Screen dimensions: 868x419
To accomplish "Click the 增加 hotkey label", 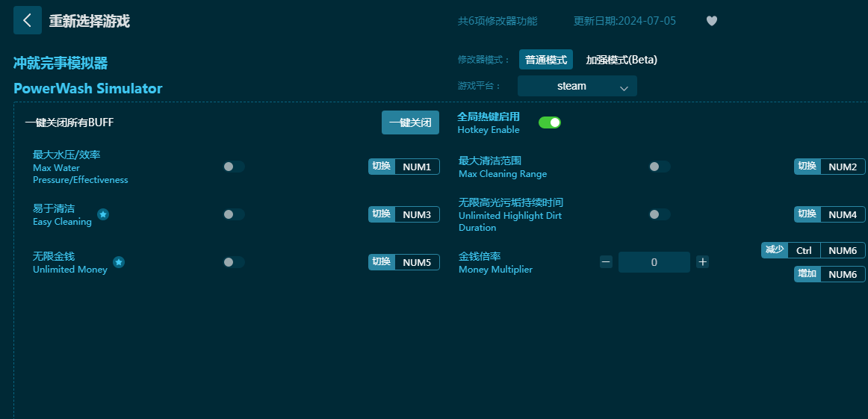I will coord(807,274).
